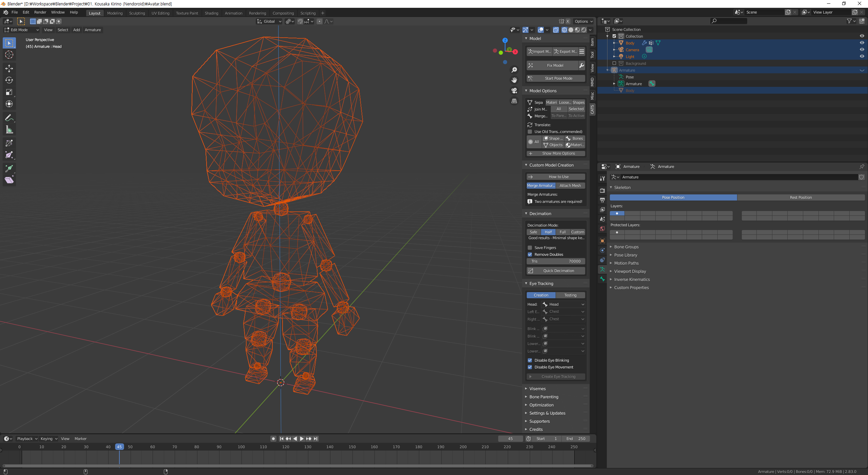
Task: Expand the Visemes panel
Action: pos(537,389)
